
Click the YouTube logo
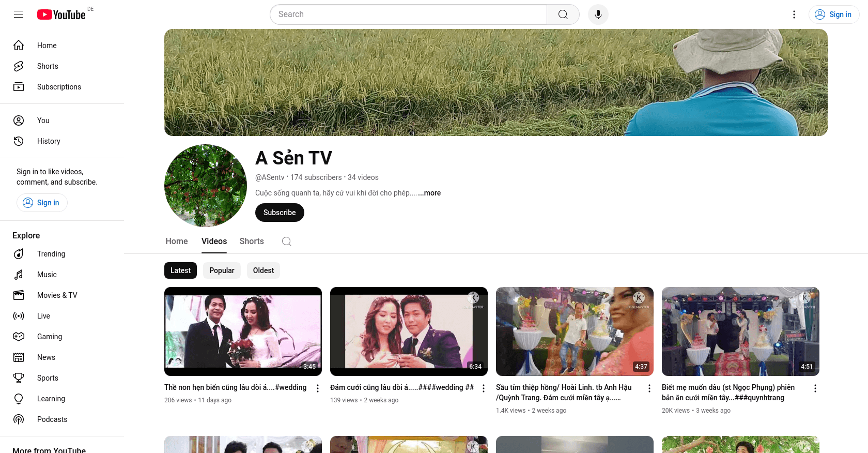click(61, 14)
